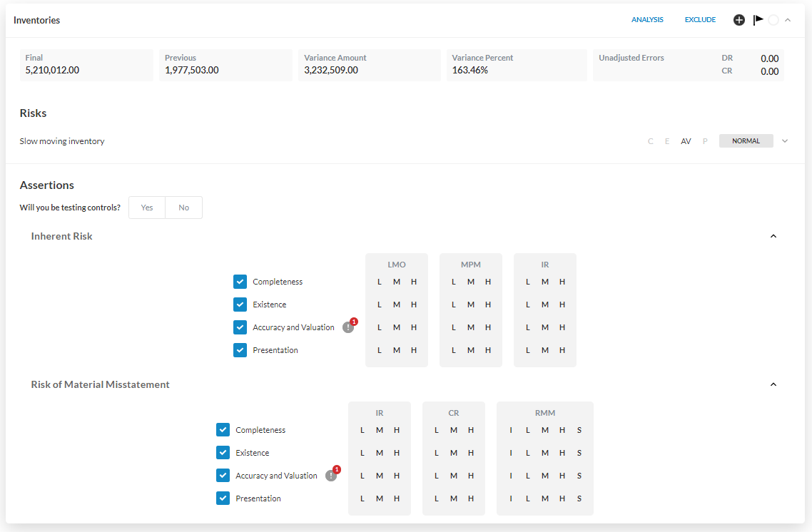Collapse the Risk of Material Misstatement section
Image resolution: width=812 pixels, height=532 pixels.
(x=773, y=384)
